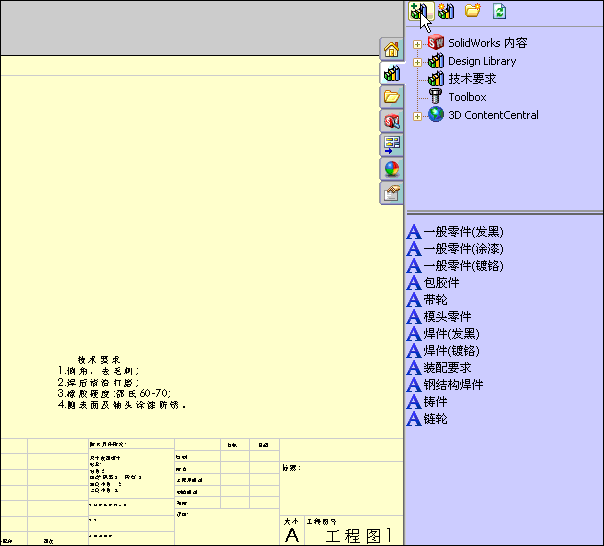The height and width of the screenshot is (546, 604).
Task: Open the File Explorer task pane tab
Action: (x=391, y=97)
